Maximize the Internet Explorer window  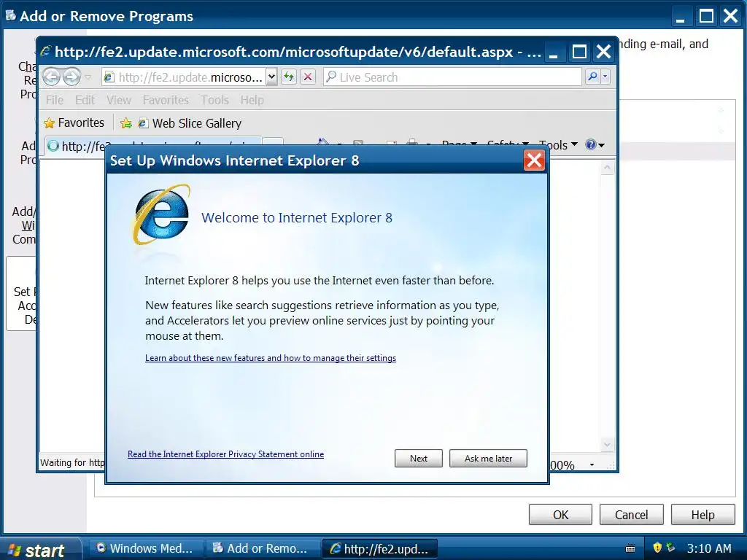578,52
